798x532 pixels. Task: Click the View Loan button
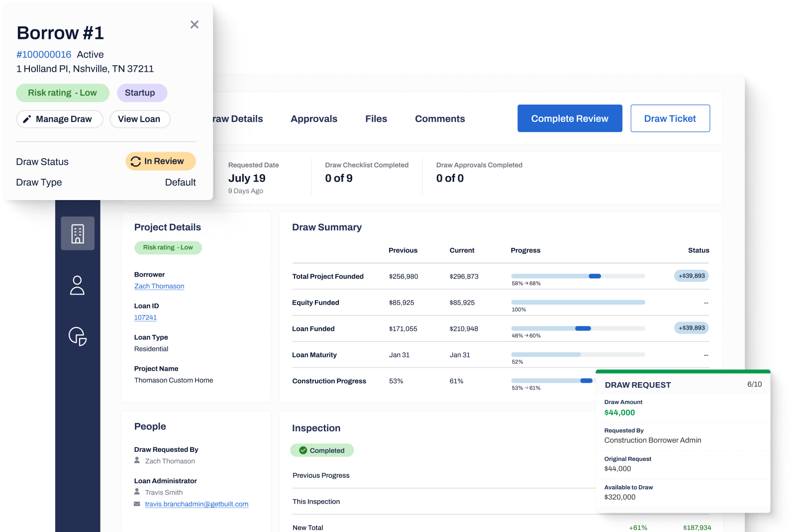pos(140,119)
